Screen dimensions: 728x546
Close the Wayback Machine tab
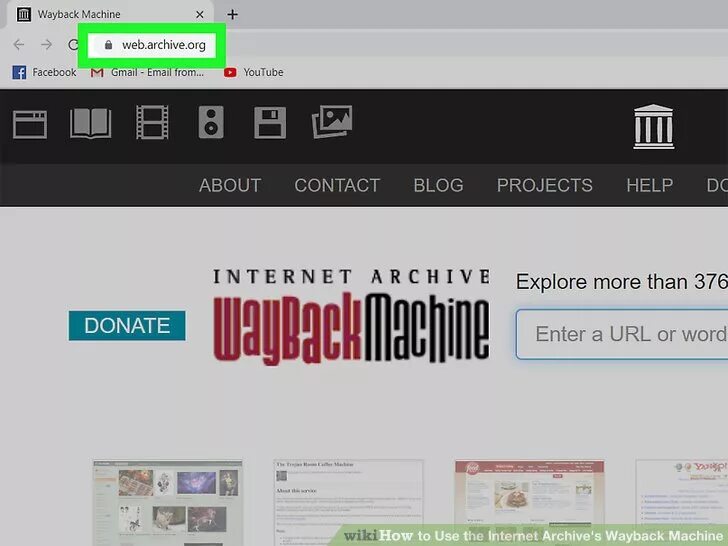point(200,14)
